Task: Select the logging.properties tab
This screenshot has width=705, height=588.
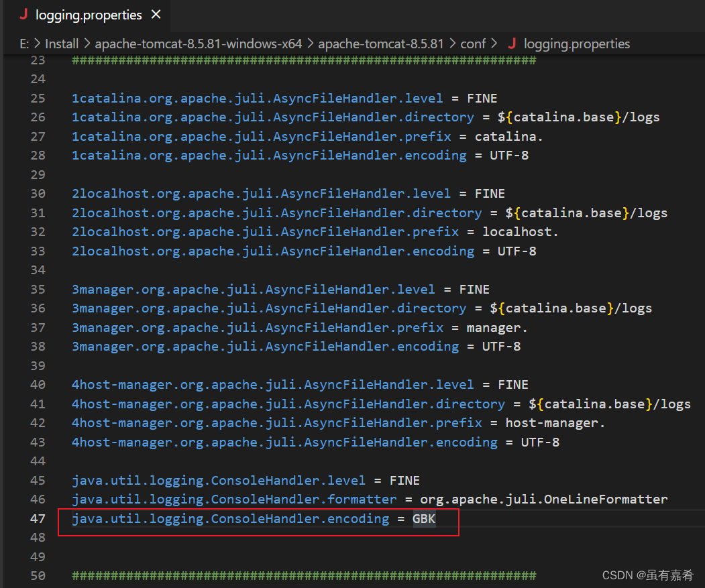Action: coord(88,15)
